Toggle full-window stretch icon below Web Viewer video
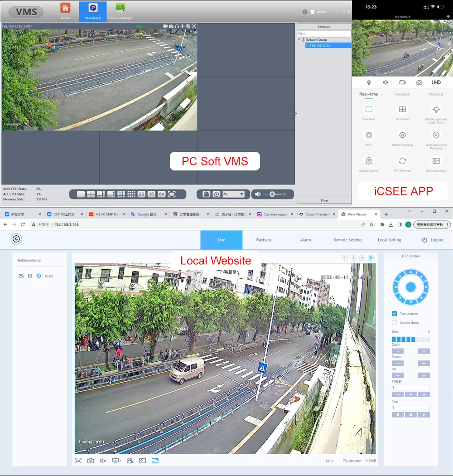 pos(155,461)
